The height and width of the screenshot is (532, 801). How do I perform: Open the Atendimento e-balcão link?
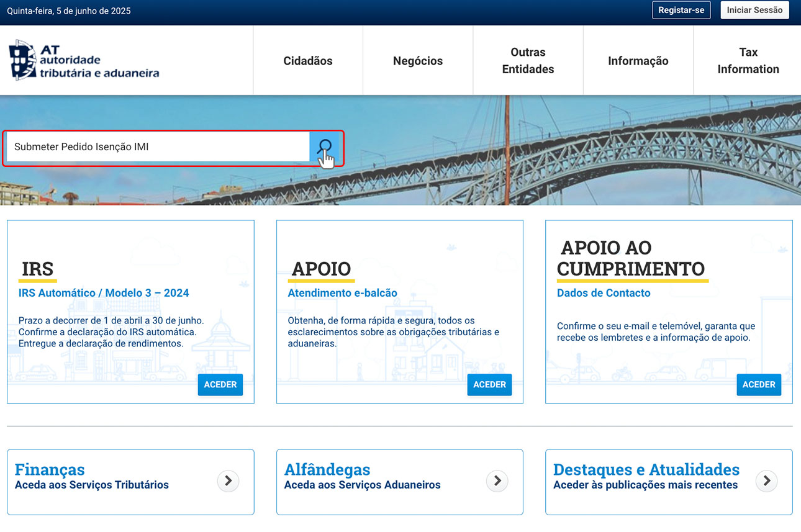pos(342,293)
